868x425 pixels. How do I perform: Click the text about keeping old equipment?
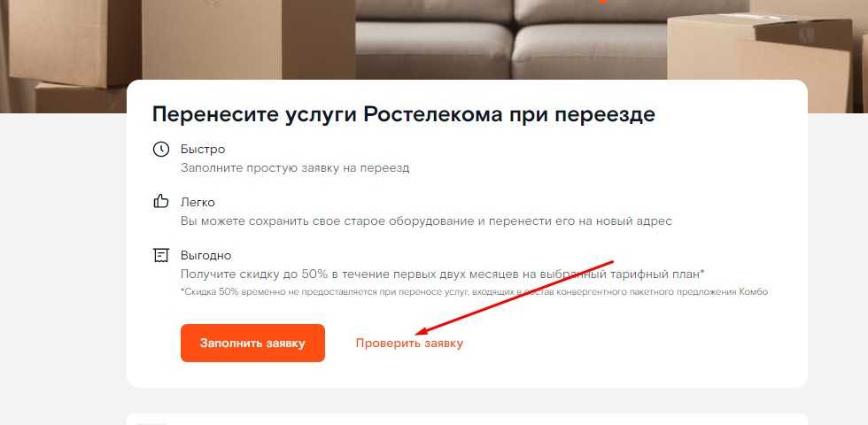pos(426,220)
